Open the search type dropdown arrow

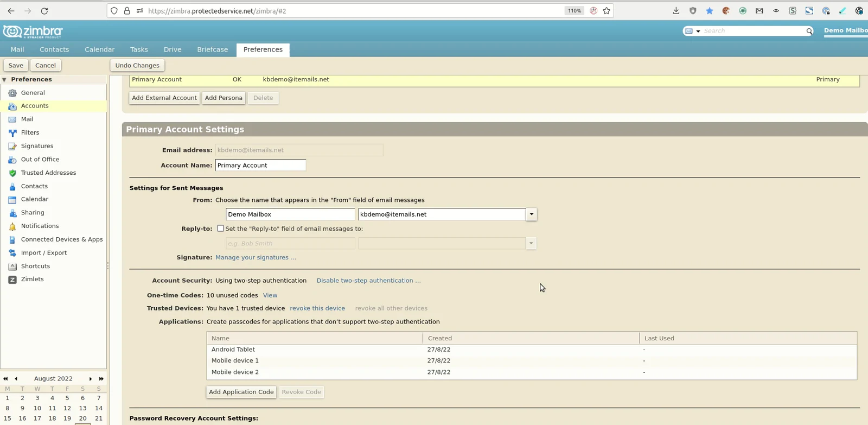pyautogui.click(x=698, y=31)
